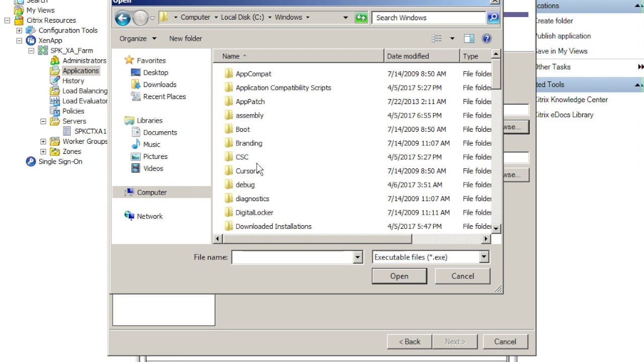Open the view options dropdown arrow
644x362 pixels.
click(x=452, y=39)
